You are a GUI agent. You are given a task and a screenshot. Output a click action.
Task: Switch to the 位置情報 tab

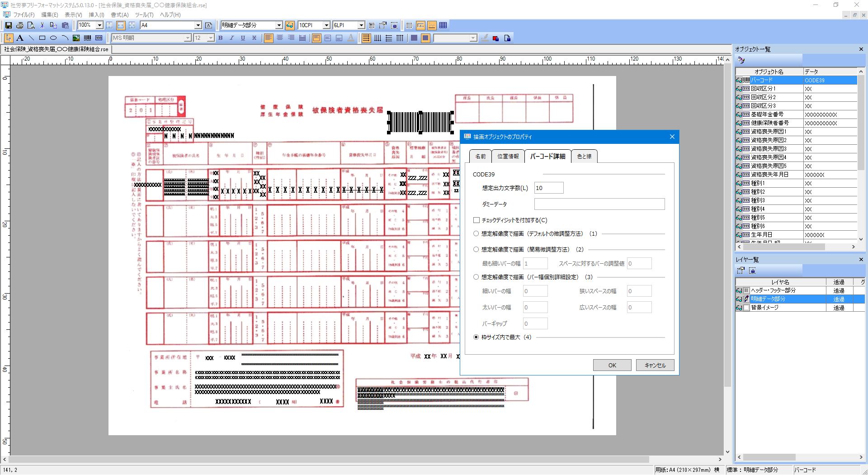pyautogui.click(x=508, y=157)
